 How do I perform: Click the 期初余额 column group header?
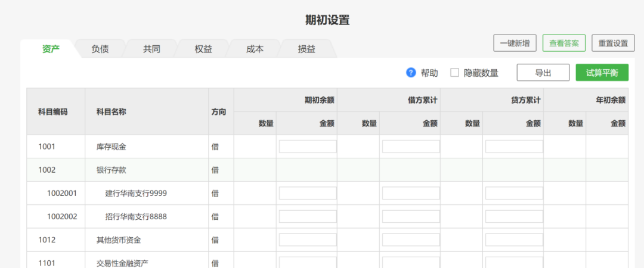click(319, 99)
